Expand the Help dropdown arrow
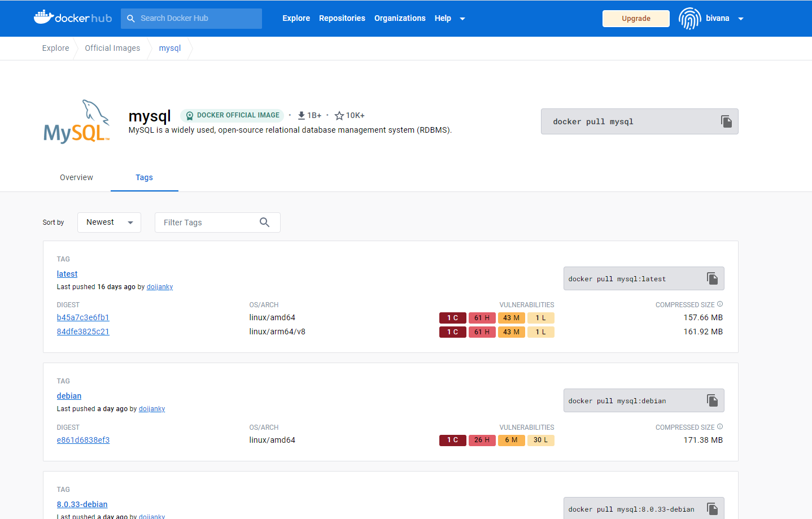Viewport: 812px width, 519px height. [x=462, y=19]
